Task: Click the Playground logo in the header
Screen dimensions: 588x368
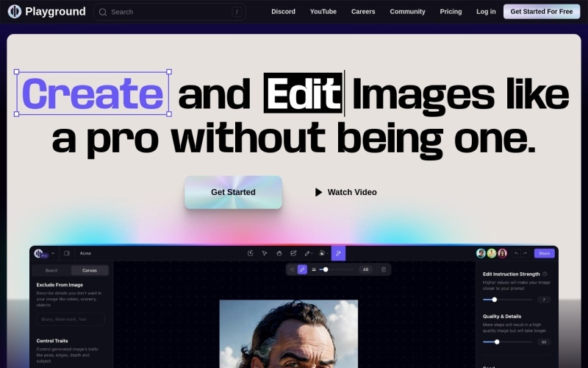Action: (x=46, y=12)
